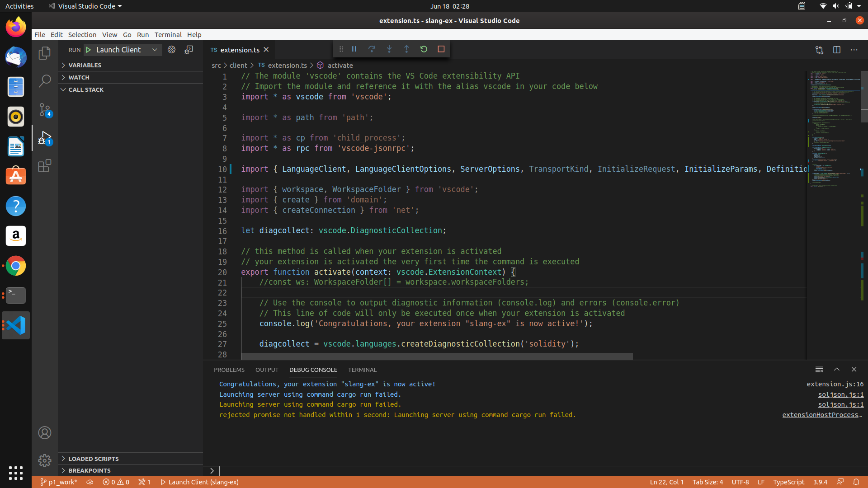Click the src breadcrumb segment

click(216, 66)
